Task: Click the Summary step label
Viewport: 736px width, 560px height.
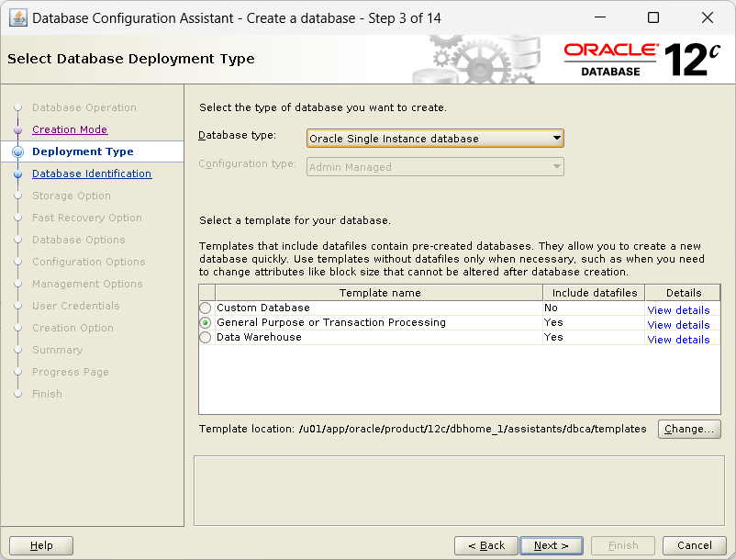Action: [57, 350]
